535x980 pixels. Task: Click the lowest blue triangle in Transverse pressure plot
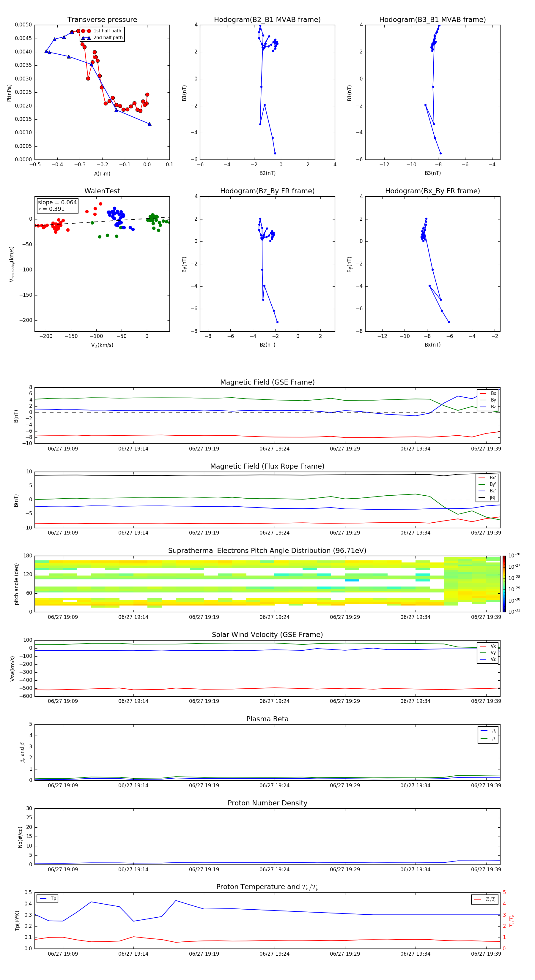tap(150, 124)
